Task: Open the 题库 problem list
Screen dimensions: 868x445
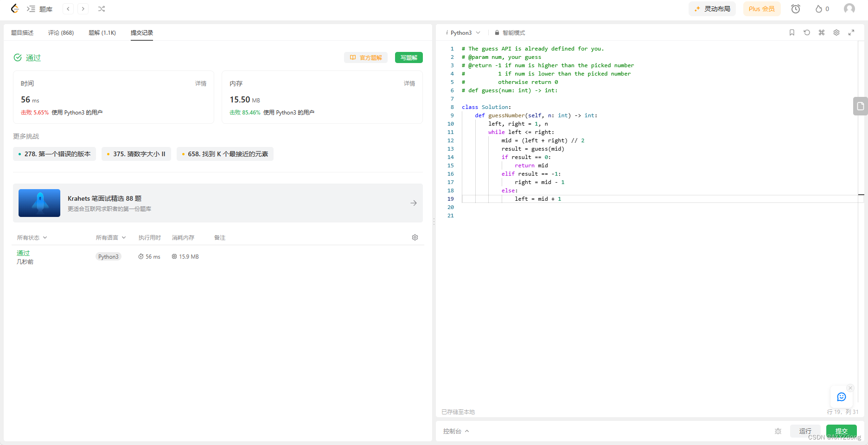Action: point(40,9)
